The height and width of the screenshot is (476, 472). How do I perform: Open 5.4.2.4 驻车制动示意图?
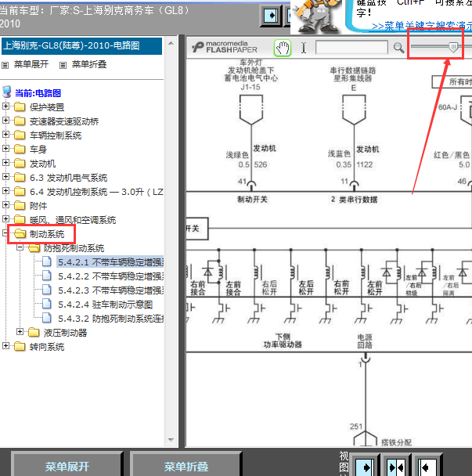coord(106,305)
